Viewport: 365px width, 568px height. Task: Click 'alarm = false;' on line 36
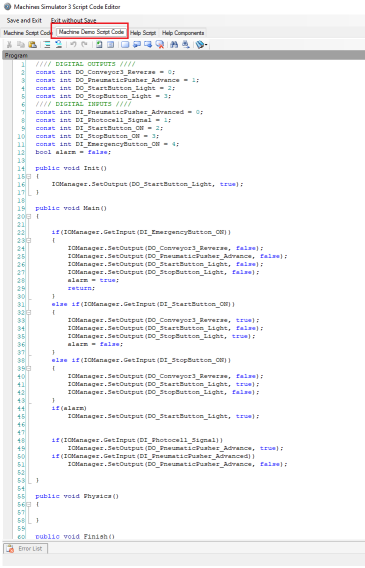(95, 344)
